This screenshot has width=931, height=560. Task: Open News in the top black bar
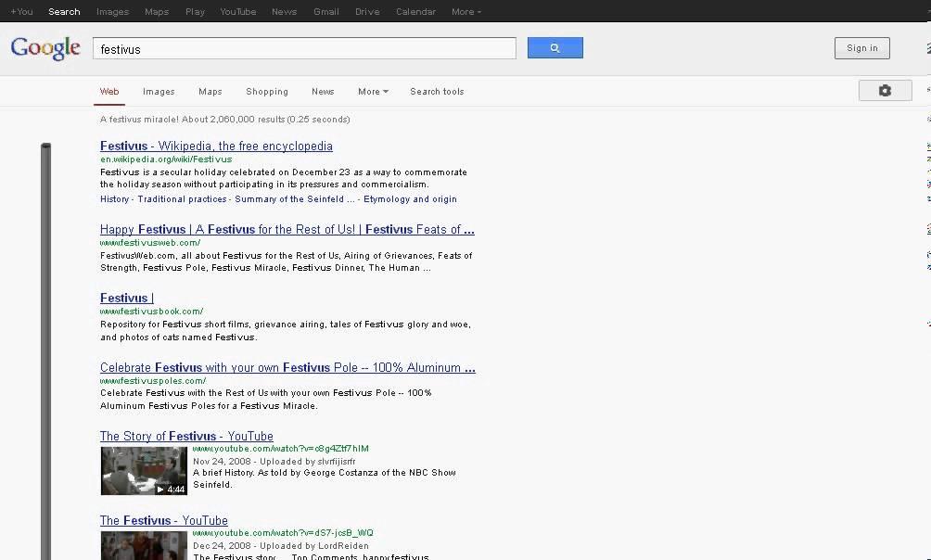[284, 11]
